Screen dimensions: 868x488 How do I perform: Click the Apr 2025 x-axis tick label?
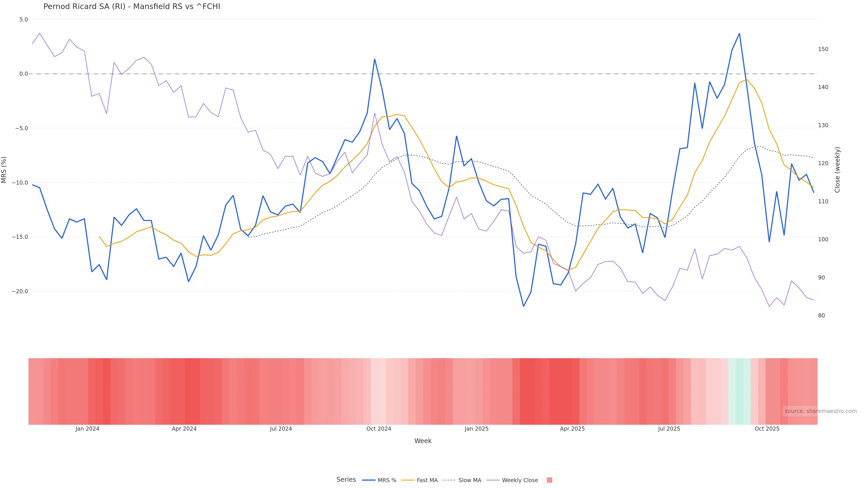tap(572, 429)
